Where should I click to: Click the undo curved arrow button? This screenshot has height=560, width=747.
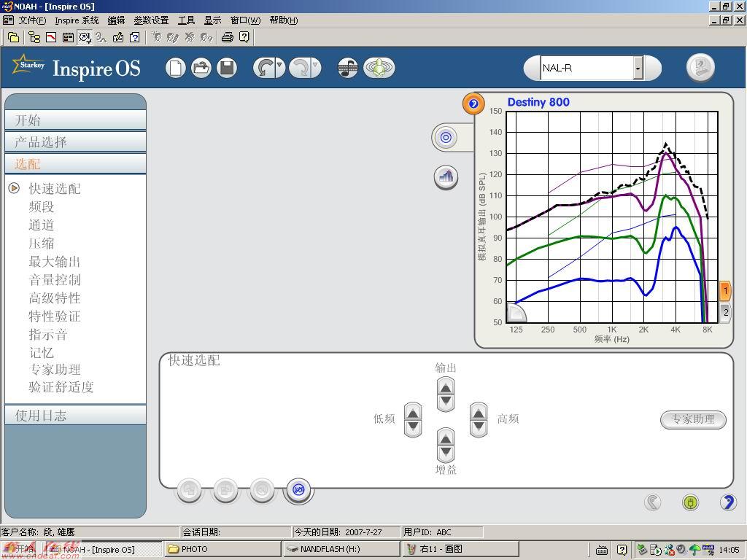pos(264,68)
